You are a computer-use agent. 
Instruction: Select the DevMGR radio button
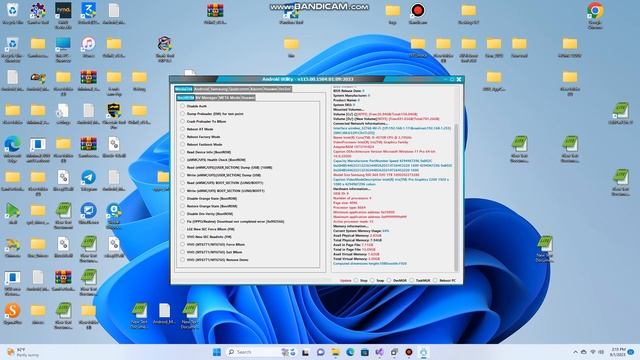[x=389, y=280]
